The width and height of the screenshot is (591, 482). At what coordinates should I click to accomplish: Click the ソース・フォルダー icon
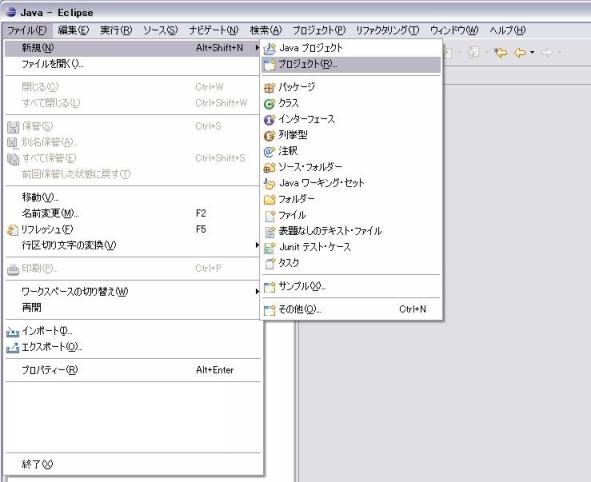click(x=269, y=168)
